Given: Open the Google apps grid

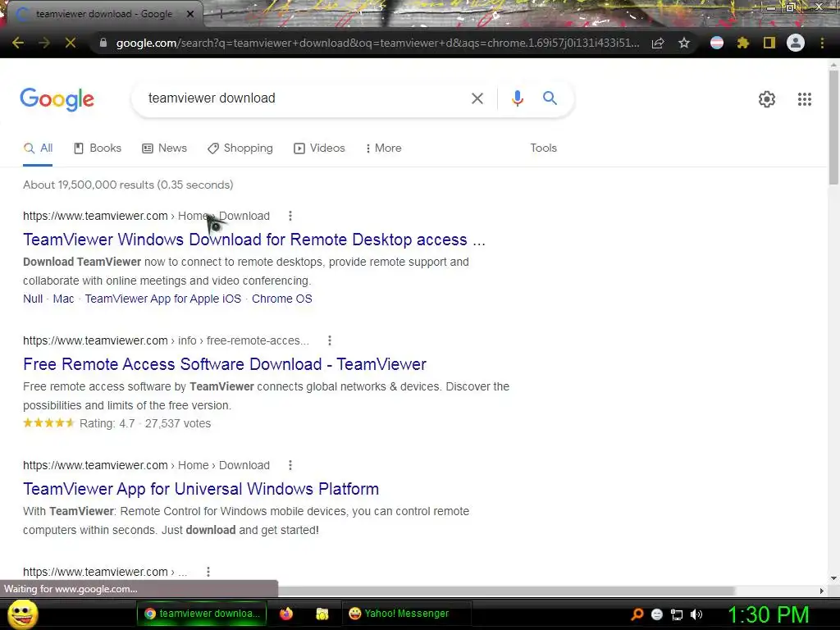Looking at the screenshot, I should (805, 99).
